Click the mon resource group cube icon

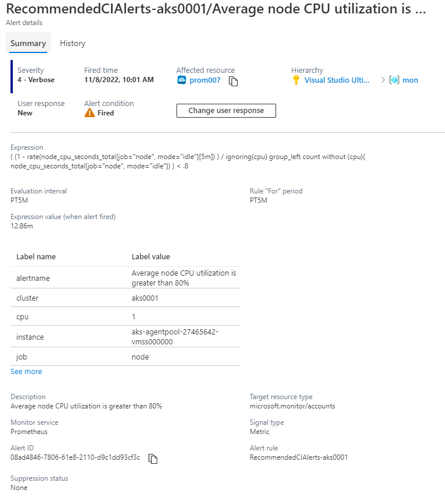tap(394, 80)
